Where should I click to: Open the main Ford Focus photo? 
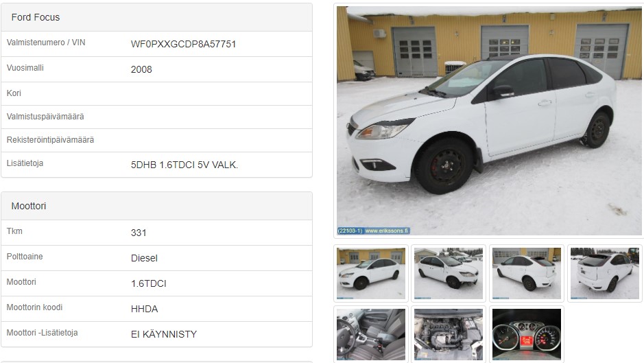pyautogui.click(x=489, y=121)
